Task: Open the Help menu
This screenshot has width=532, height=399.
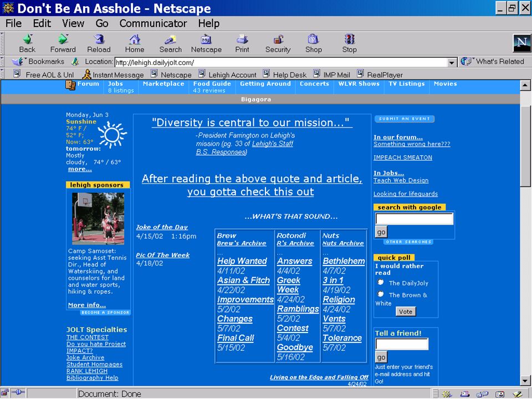Action: point(209,23)
